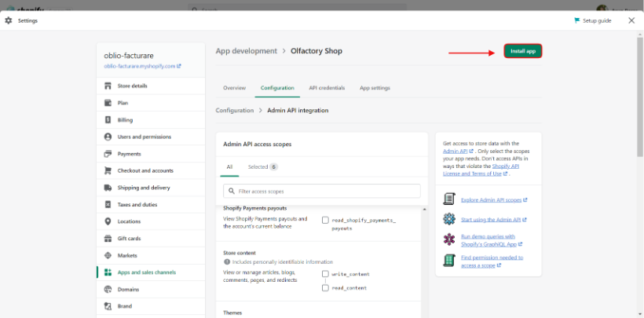
Task: Click the Shipping and delivery truck icon
Action: tap(108, 188)
